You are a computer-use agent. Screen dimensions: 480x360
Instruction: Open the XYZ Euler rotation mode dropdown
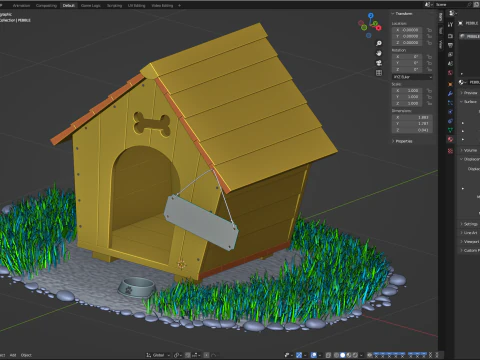(412, 77)
